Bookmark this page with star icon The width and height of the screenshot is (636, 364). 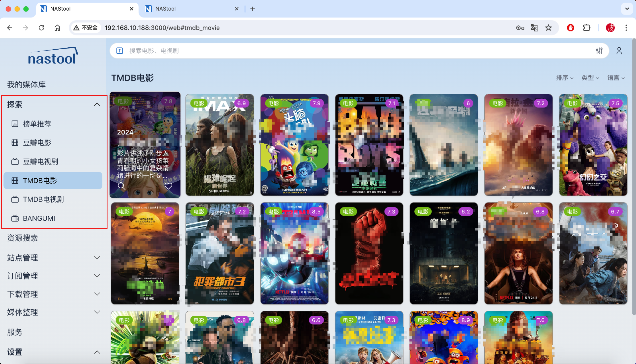pos(549,28)
